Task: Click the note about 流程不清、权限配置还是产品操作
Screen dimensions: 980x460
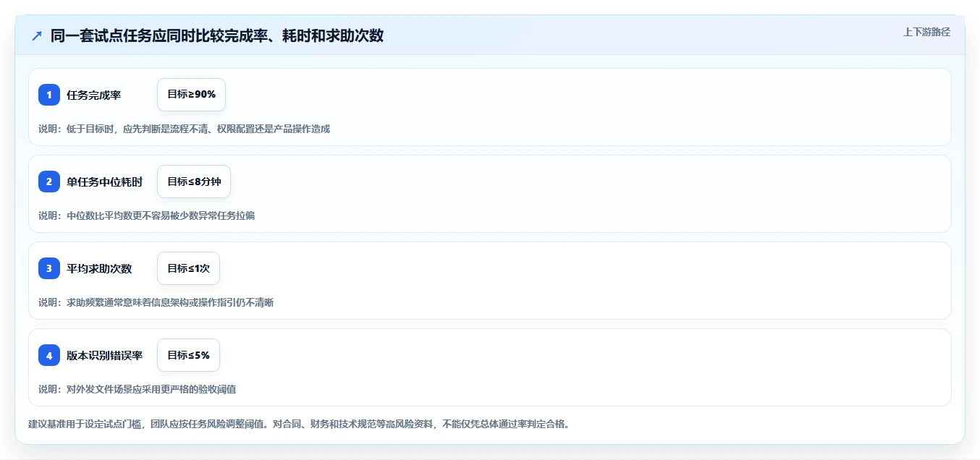Action: (184, 129)
